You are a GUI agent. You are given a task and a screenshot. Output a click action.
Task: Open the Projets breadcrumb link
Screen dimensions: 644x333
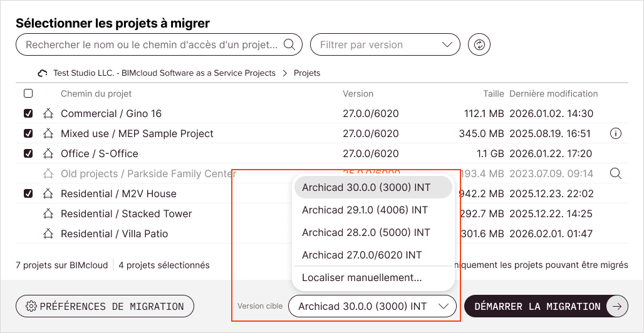[307, 73]
